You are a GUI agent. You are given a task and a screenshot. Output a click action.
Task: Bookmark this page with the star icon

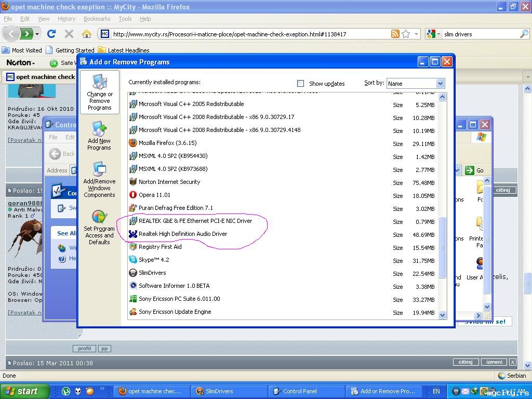(x=406, y=34)
